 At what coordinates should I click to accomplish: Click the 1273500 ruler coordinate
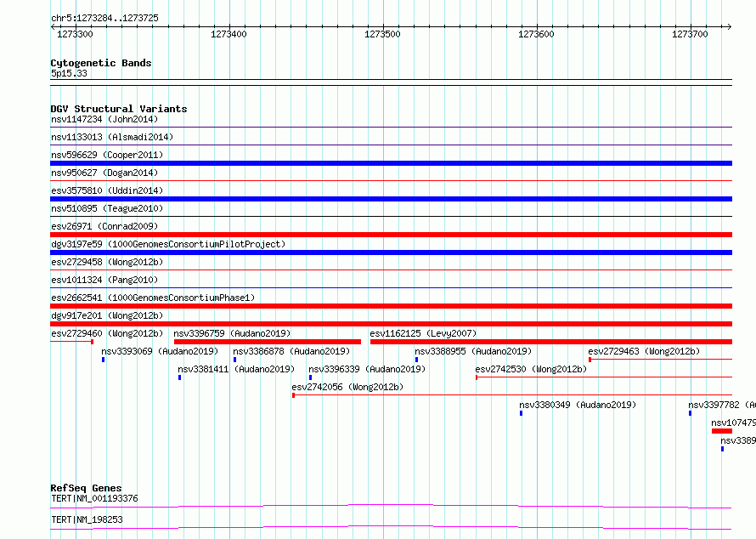point(382,34)
